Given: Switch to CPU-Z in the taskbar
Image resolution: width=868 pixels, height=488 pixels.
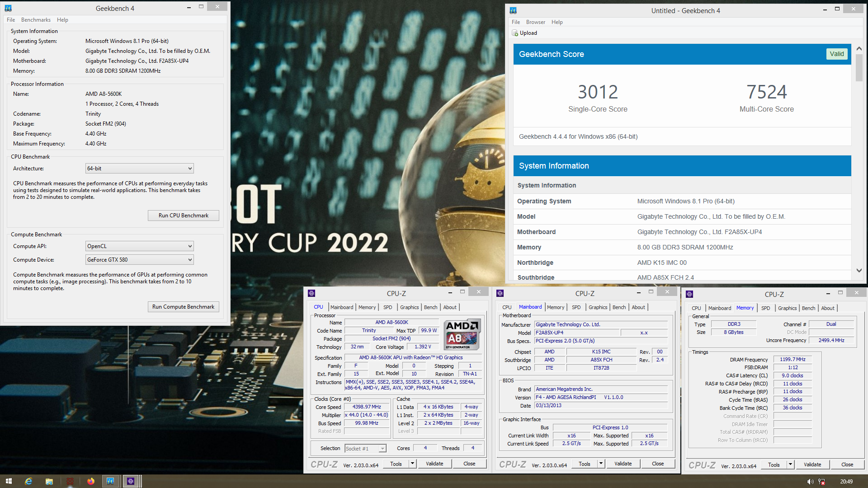Looking at the screenshot, I should coord(131,481).
